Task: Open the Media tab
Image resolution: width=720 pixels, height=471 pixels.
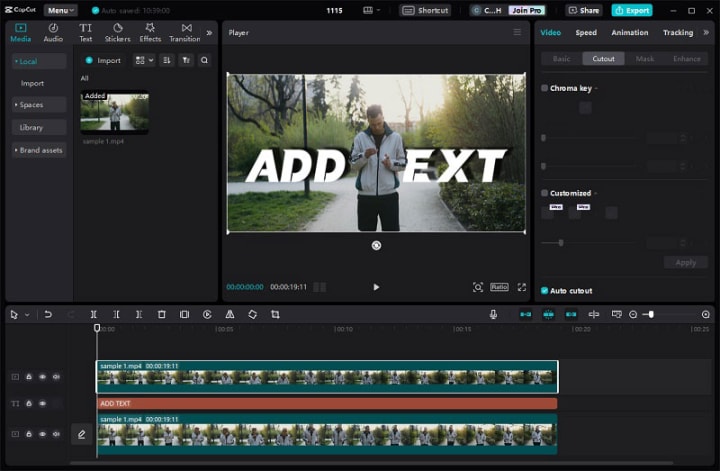Action: click(21, 33)
